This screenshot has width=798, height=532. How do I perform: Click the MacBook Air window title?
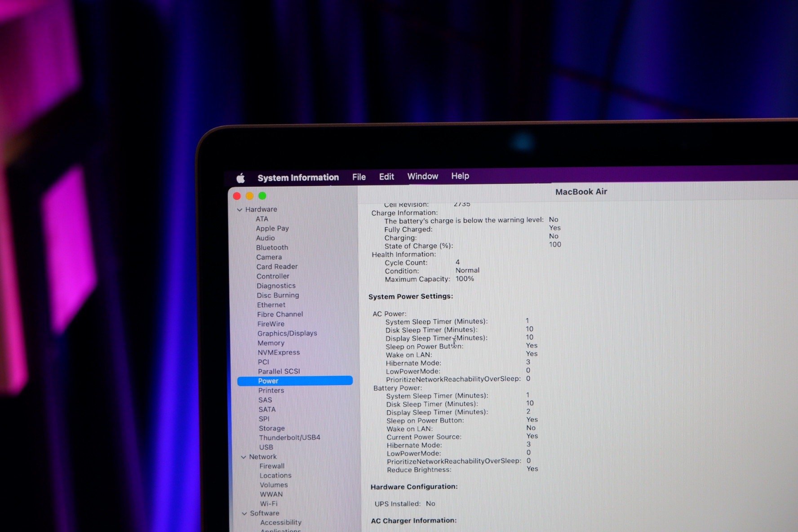(581, 192)
